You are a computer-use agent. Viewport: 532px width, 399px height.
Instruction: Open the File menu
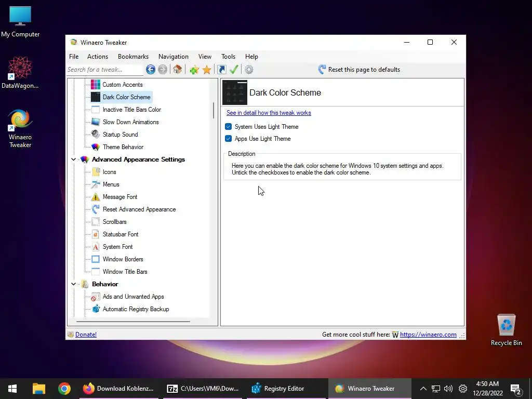[x=74, y=57]
